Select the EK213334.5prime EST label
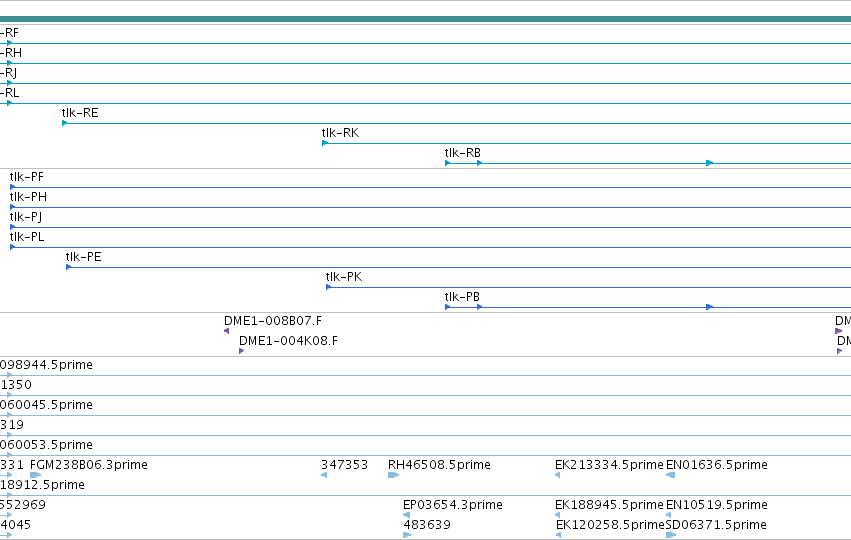The image size is (851, 540). pyautogui.click(x=609, y=465)
